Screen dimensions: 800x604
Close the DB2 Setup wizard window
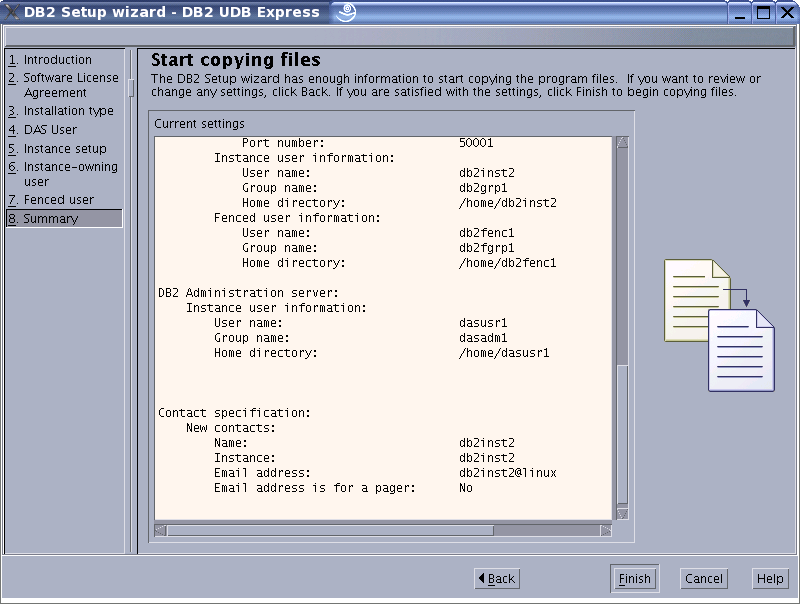[787, 12]
